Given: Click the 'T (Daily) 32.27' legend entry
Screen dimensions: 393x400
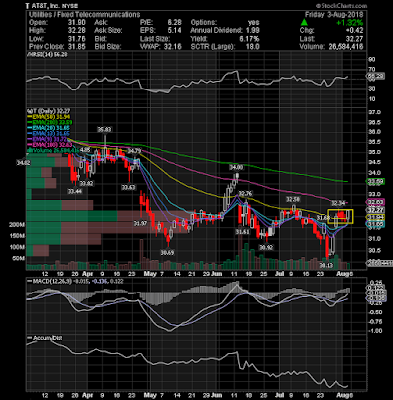Looking at the screenshot, I should point(49,111).
